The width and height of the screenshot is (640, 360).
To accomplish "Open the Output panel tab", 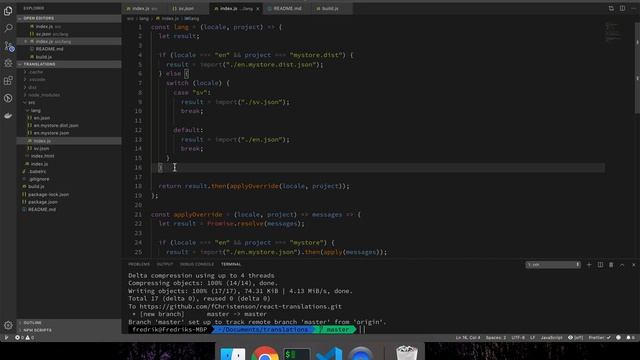I will pos(165,264).
